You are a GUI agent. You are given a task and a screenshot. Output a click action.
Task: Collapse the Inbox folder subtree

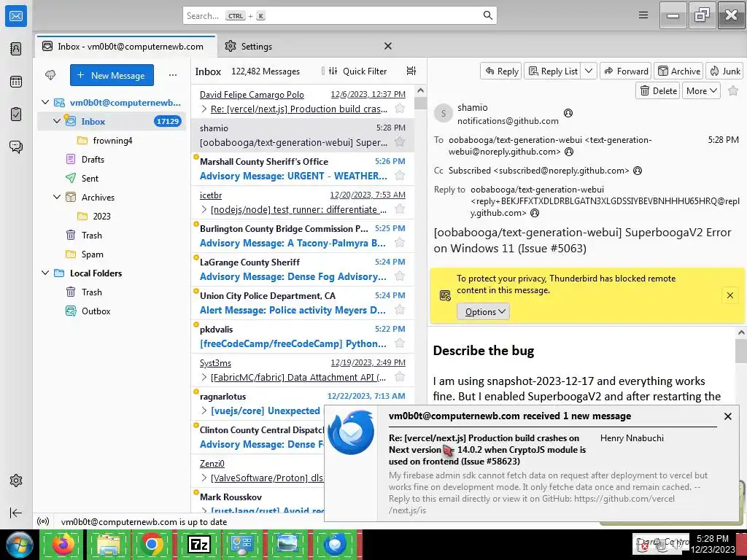tap(57, 122)
